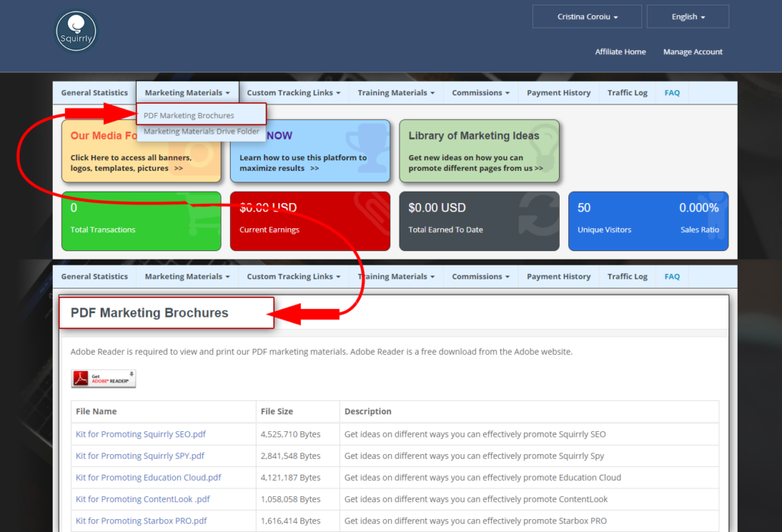Viewport: 782px width, 532px height.
Task: Click the description mentioning promoting ContentLook
Action: click(x=477, y=499)
